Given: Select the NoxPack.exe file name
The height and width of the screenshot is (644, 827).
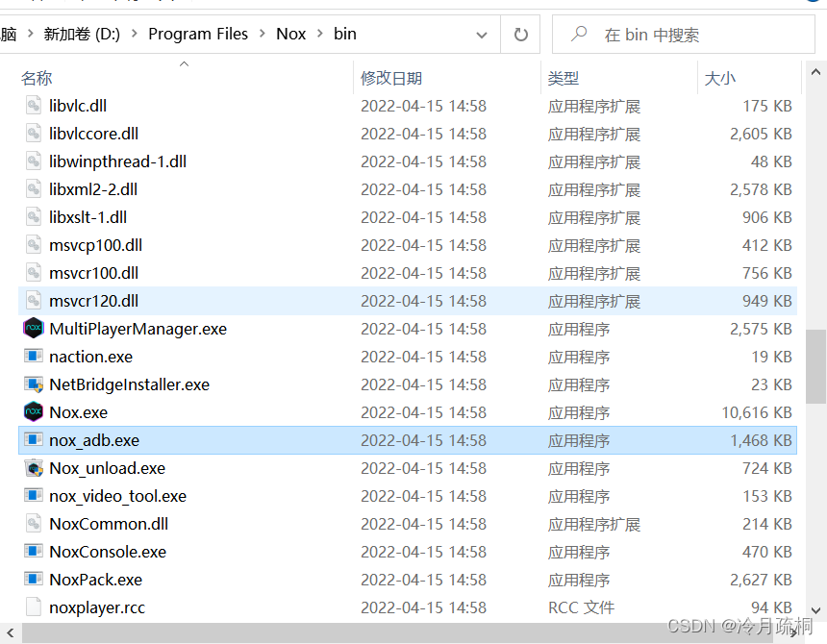Looking at the screenshot, I should point(95,580).
